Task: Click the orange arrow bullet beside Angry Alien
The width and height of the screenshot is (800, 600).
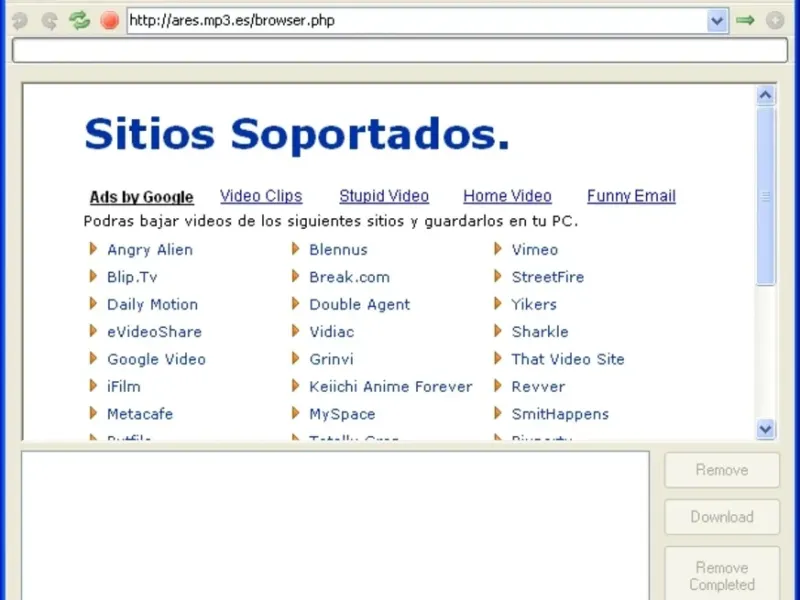Action: 93,249
